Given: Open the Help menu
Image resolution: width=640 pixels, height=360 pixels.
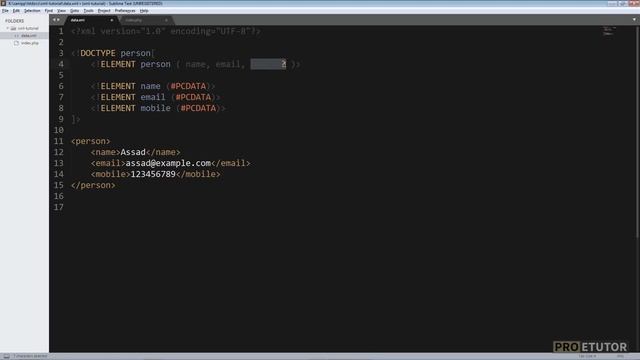Looking at the screenshot, I should [144, 11].
